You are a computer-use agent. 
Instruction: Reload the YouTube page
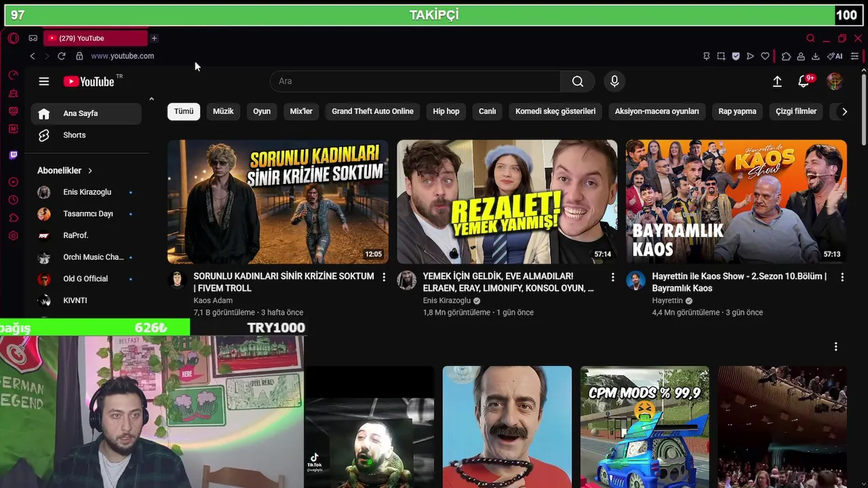point(62,56)
